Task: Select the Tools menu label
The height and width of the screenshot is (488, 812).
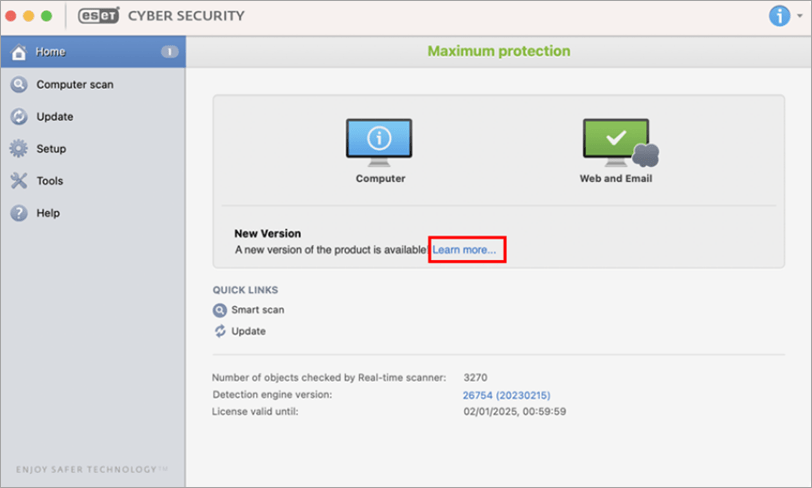Action: [x=50, y=181]
